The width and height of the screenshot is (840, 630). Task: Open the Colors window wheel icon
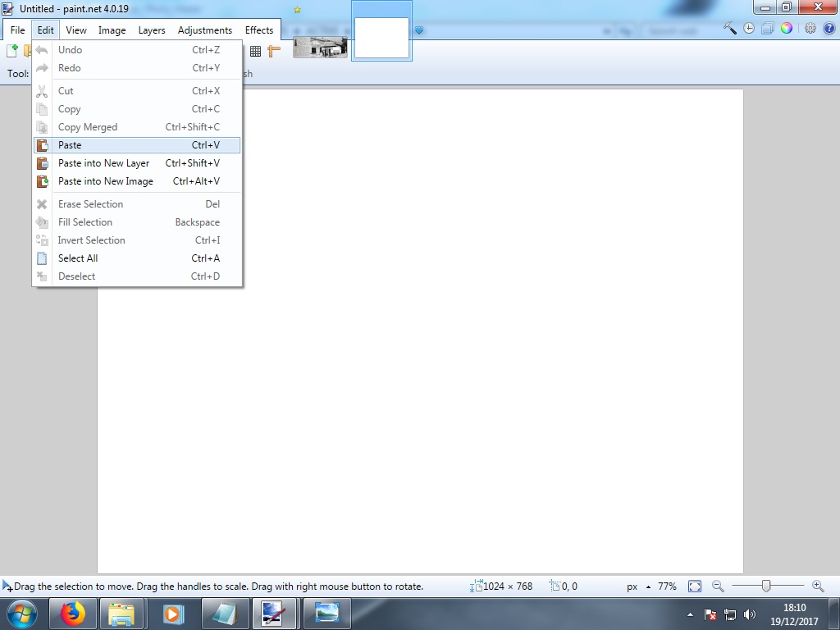click(x=786, y=29)
